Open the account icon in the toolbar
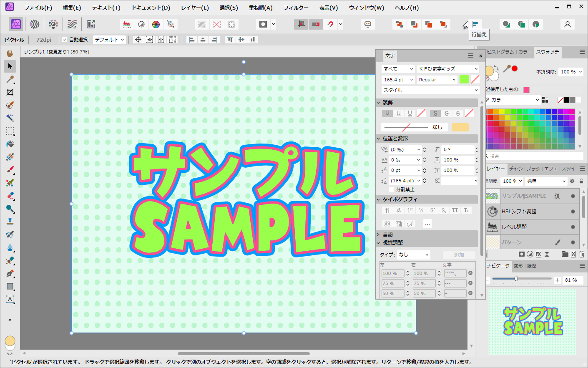Viewport: 588px width, 368px height. 567,24
